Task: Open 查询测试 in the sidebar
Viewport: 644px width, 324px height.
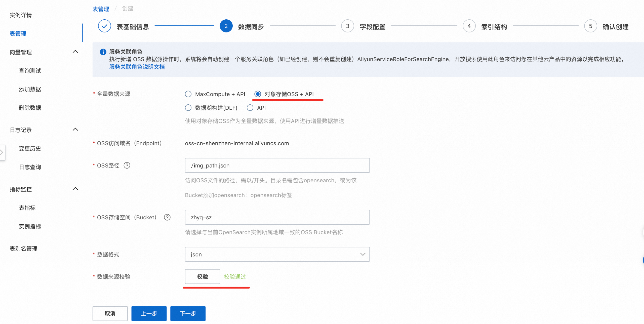Action: coord(30,71)
